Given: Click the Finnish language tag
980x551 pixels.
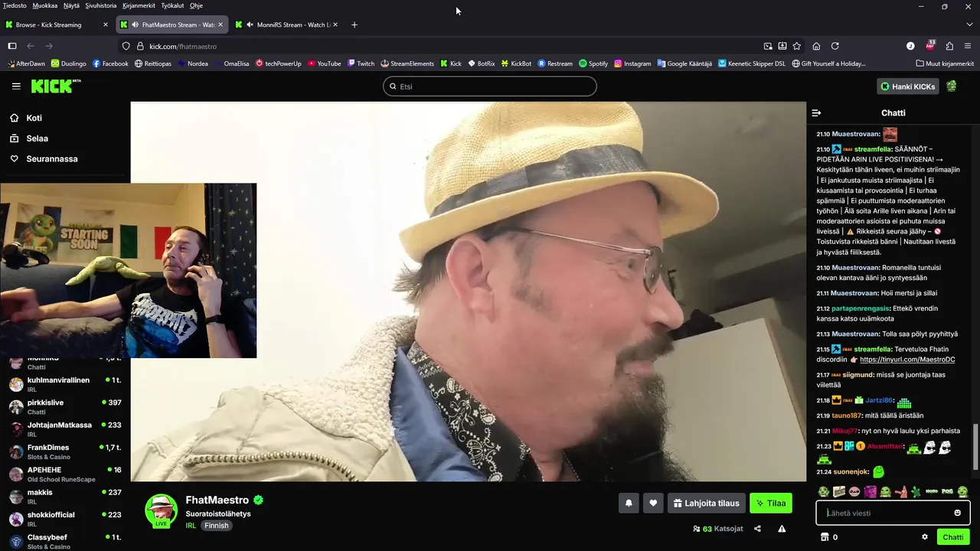Looking at the screenshot, I should (216, 526).
